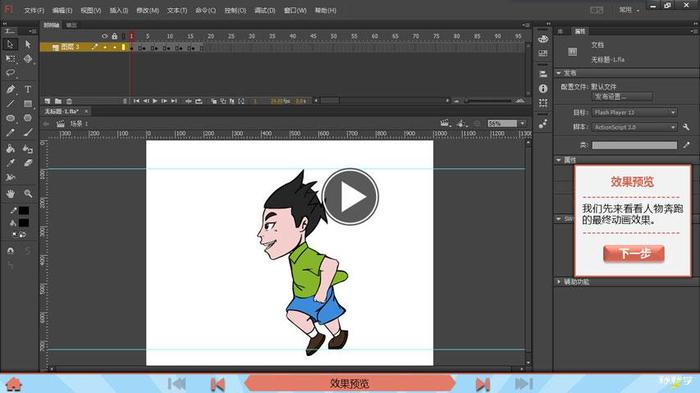This screenshot has height=393, width=700.
Task: Select the Eraser tool
Action: coord(28,163)
